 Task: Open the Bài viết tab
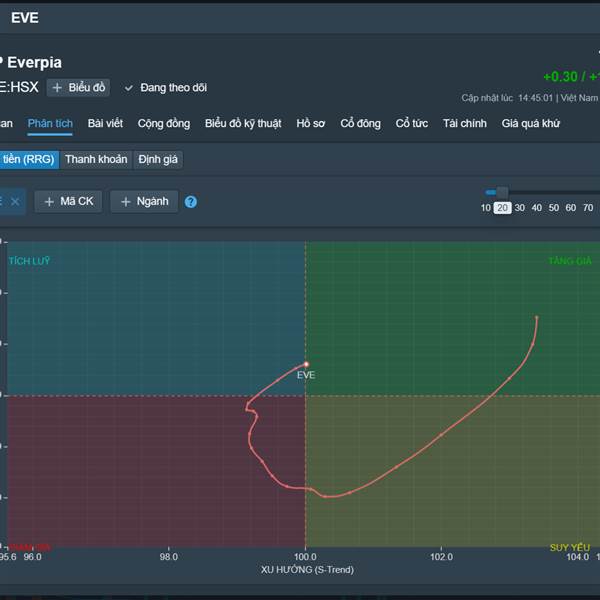(x=105, y=123)
